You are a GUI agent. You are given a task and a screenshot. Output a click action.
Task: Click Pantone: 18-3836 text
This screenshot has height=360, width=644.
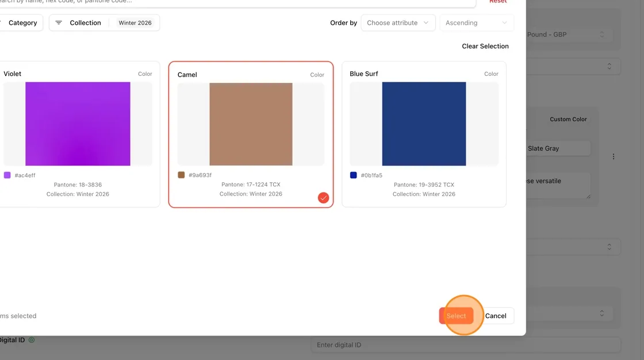tap(78, 185)
